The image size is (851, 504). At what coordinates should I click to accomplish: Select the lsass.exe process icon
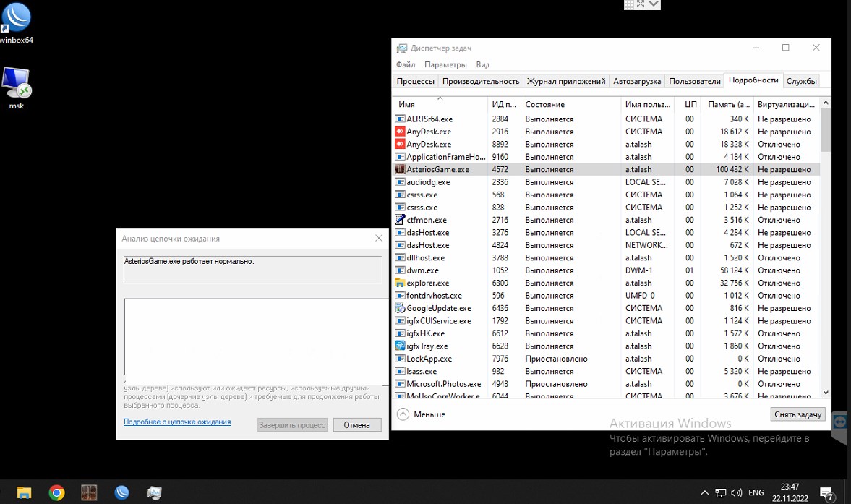coord(400,371)
